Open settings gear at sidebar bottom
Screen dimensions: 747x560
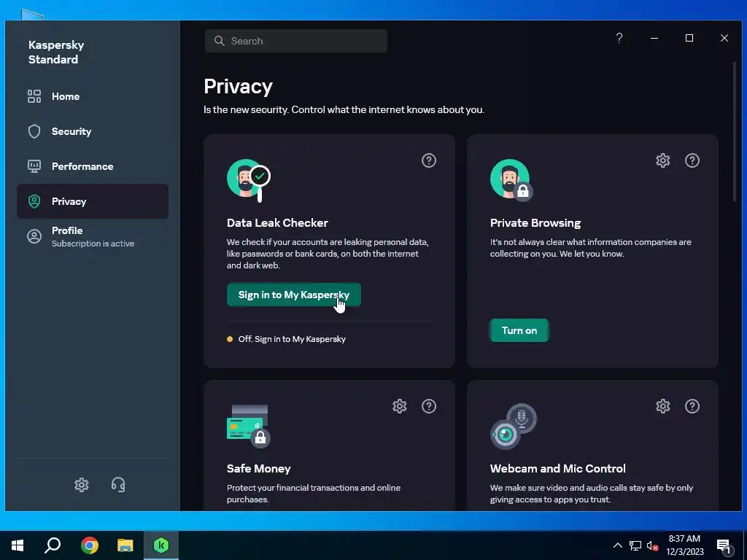coord(82,485)
